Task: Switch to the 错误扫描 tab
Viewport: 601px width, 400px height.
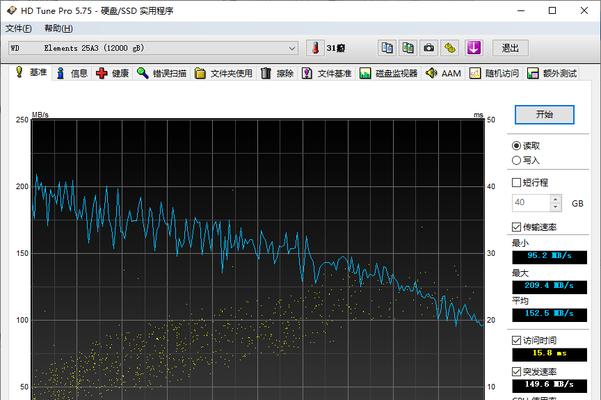Action: 162,73
